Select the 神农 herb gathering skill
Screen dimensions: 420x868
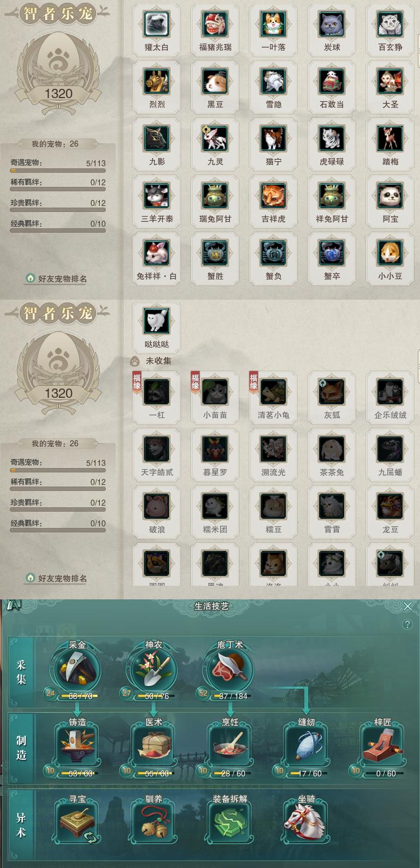coord(153,669)
